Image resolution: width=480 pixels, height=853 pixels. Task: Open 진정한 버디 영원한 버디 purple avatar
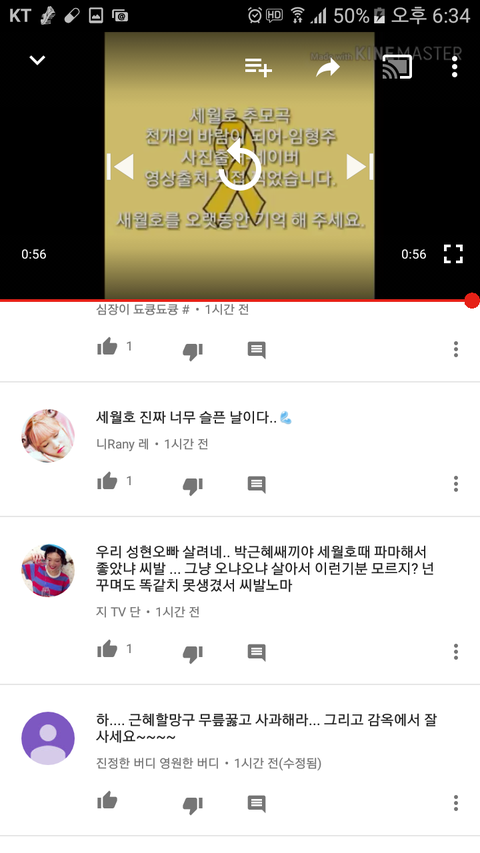tap(48, 738)
